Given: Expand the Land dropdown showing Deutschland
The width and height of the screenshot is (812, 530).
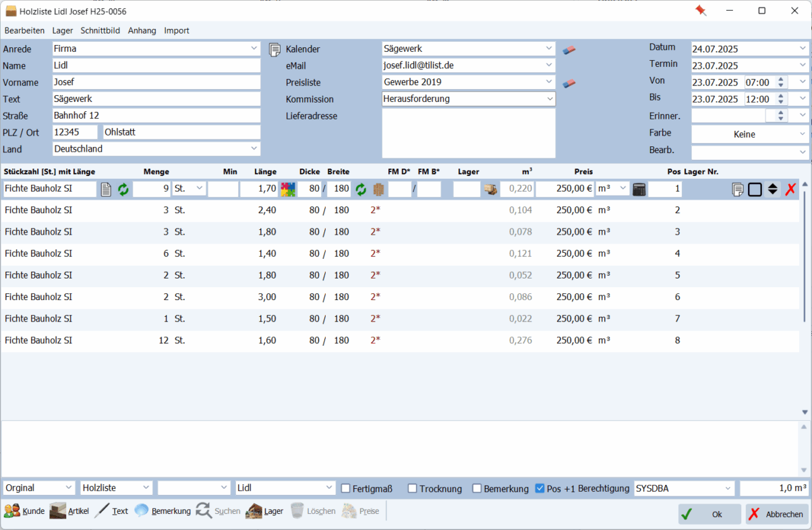Looking at the screenshot, I should (254, 148).
